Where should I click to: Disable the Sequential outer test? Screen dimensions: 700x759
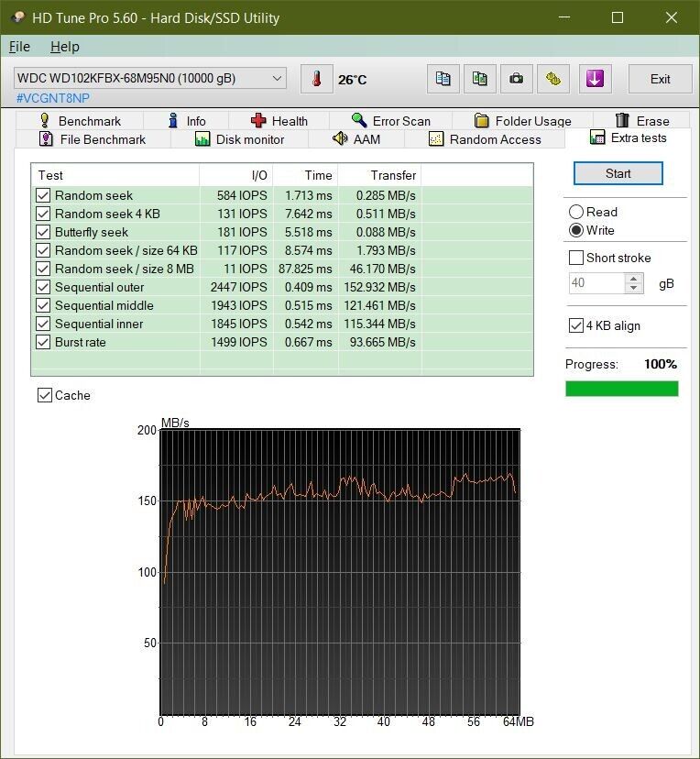point(43,288)
